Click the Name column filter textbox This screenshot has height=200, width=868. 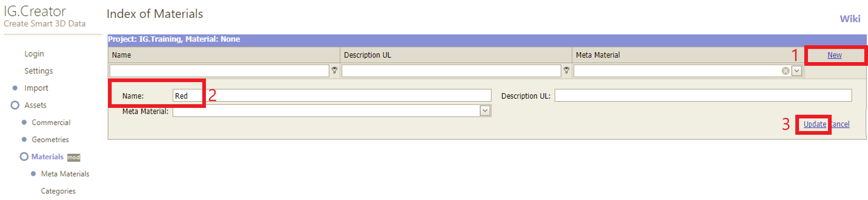(x=219, y=71)
